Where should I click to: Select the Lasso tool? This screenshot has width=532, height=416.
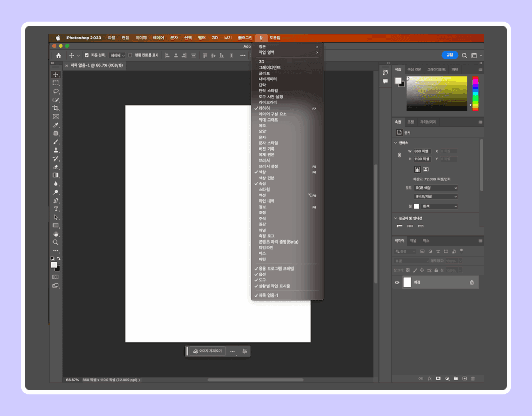(56, 91)
